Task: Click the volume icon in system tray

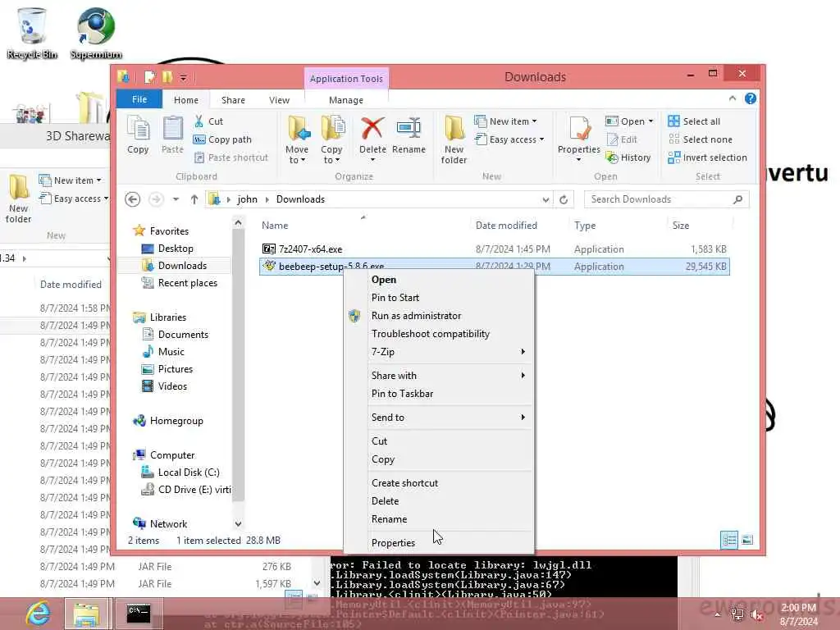Action: 757,615
